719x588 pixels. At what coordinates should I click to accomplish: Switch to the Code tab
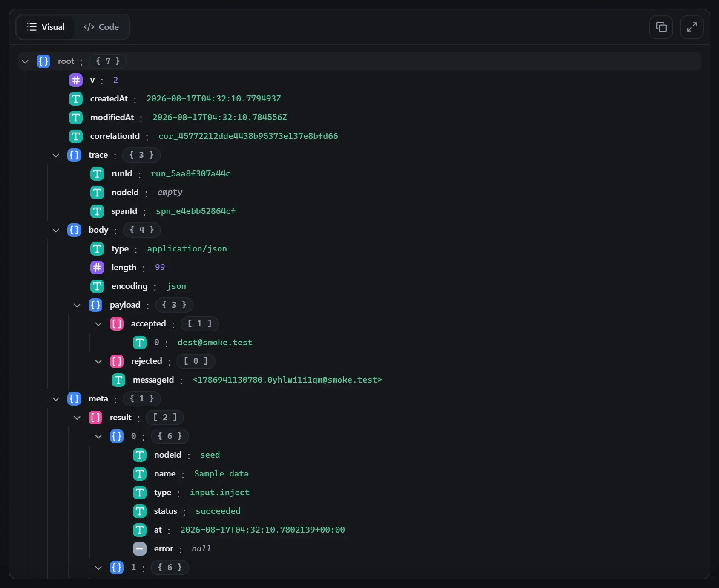101,27
